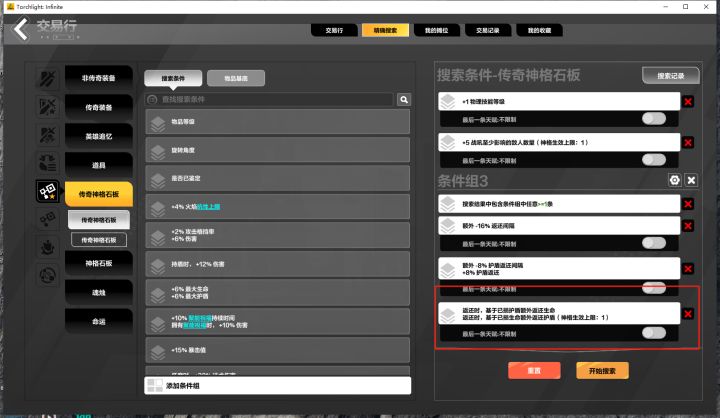Select the 传奇装备 sidebar icon
Viewport: 720px width, 418px height.
(x=47, y=107)
